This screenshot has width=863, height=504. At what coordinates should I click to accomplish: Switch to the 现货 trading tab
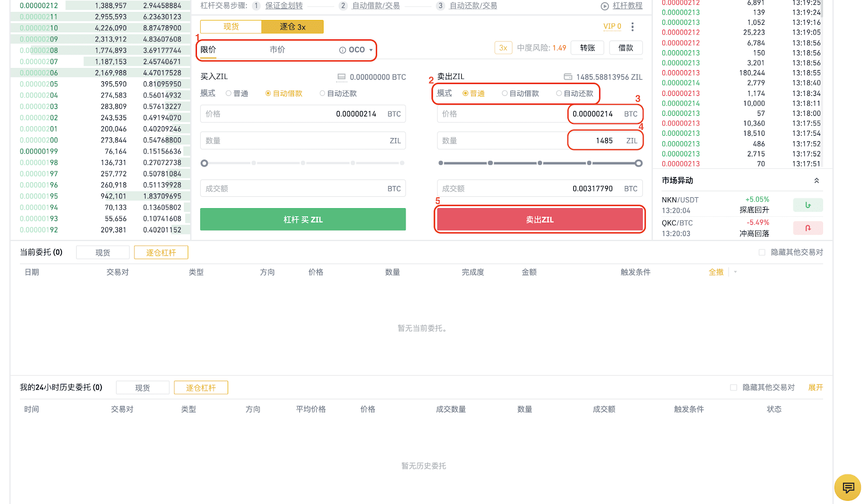[230, 26]
